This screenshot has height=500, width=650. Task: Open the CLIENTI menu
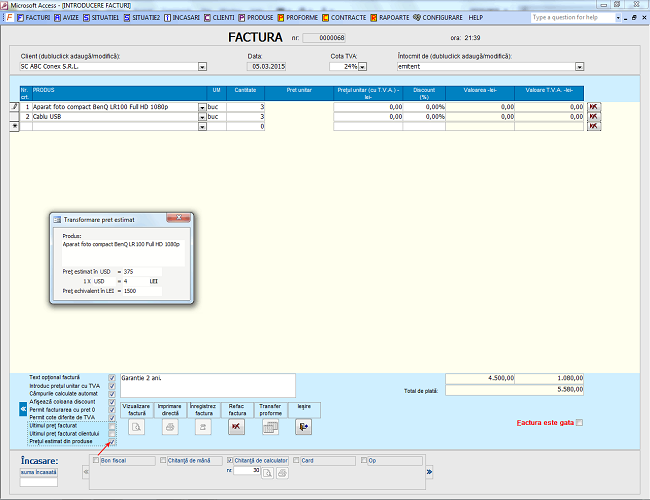coord(219,17)
